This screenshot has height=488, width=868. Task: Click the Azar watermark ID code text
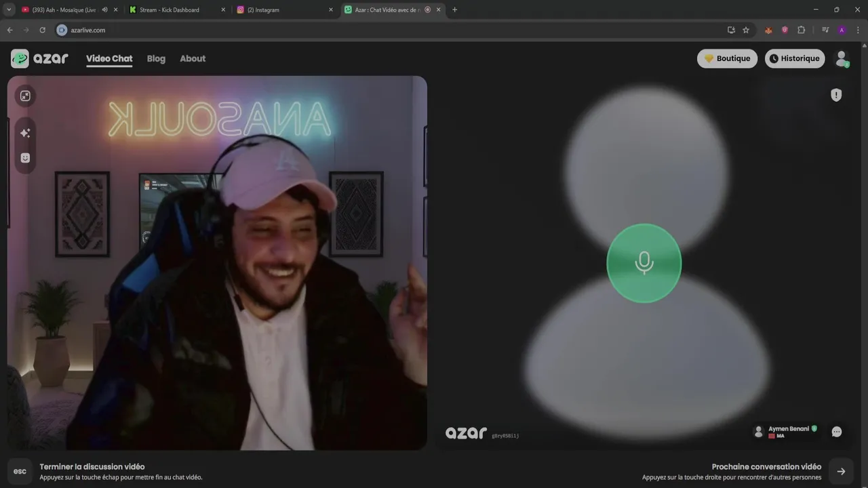click(x=505, y=436)
